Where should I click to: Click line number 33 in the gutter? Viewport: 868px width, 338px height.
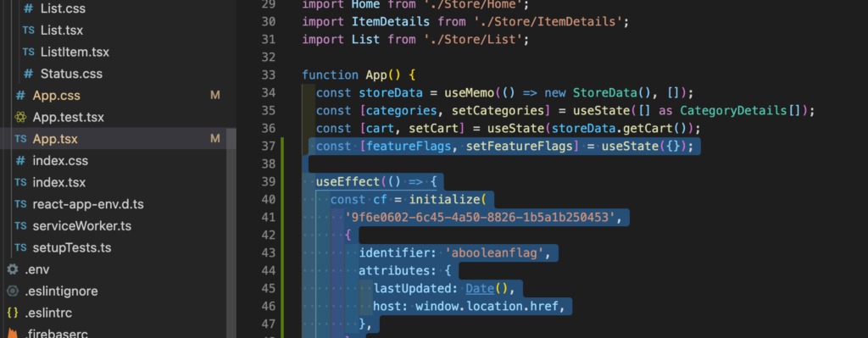pyautogui.click(x=268, y=75)
